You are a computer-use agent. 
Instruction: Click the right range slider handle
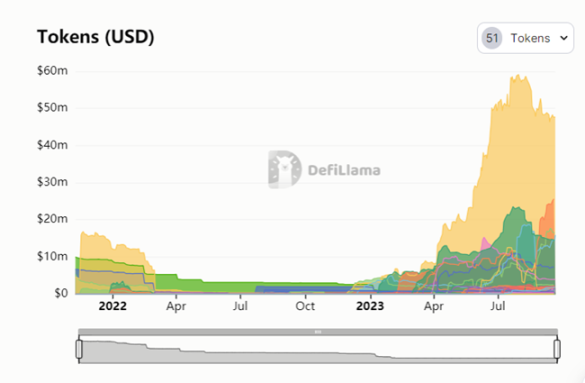pos(557,349)
